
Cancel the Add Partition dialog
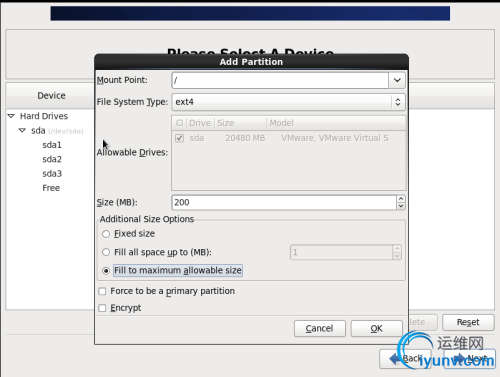click(320, 329)
